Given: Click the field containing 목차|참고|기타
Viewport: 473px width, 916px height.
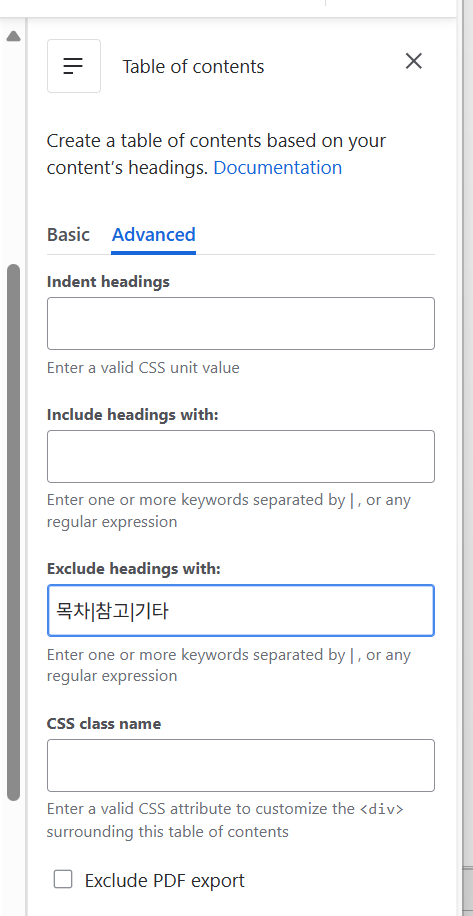Looking at the screenshot, I should (x=241, y=610).
